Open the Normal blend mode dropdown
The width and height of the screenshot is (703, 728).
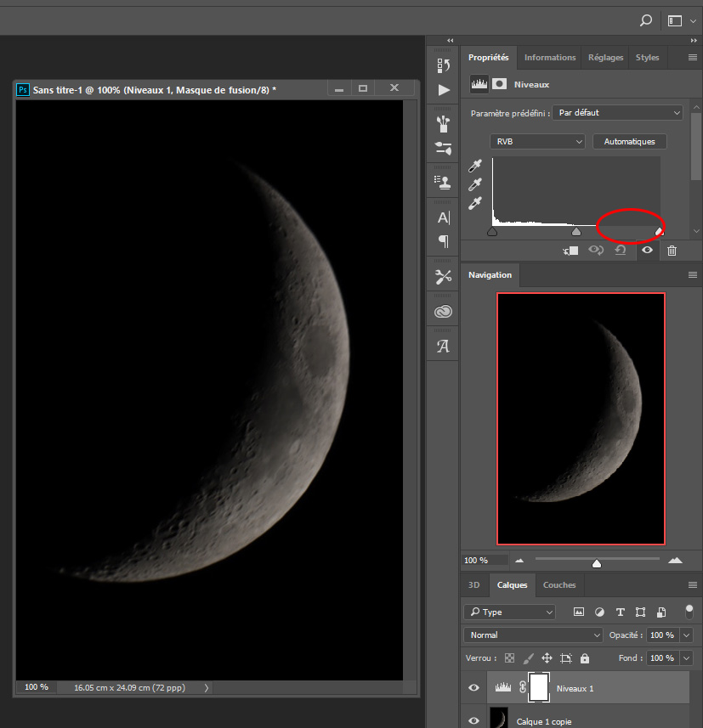[533, 635]
